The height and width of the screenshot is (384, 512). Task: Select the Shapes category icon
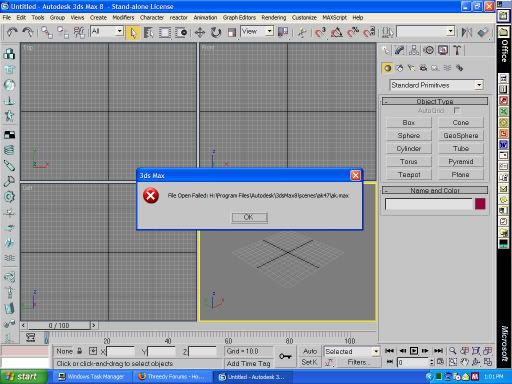coord(399,68)
